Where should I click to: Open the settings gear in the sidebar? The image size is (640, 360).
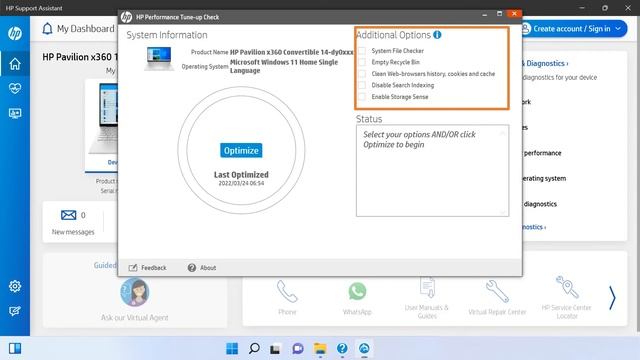15,286
